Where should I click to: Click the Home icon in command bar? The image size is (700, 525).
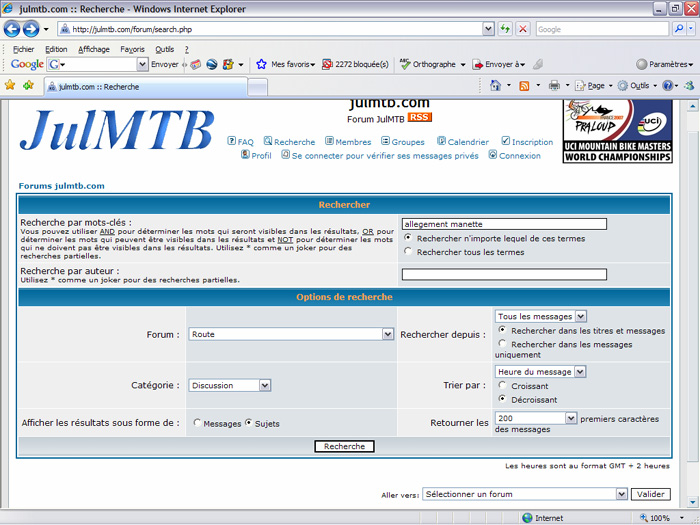pyautogui.click(x=495, y=86)
